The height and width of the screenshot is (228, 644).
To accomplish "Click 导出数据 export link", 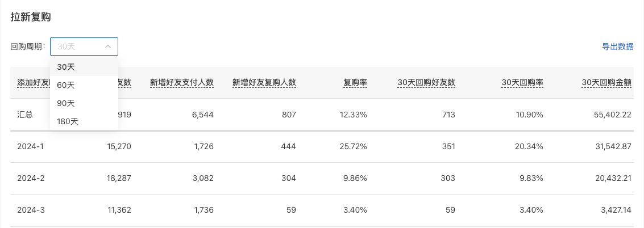I will [x=618, y=47].
